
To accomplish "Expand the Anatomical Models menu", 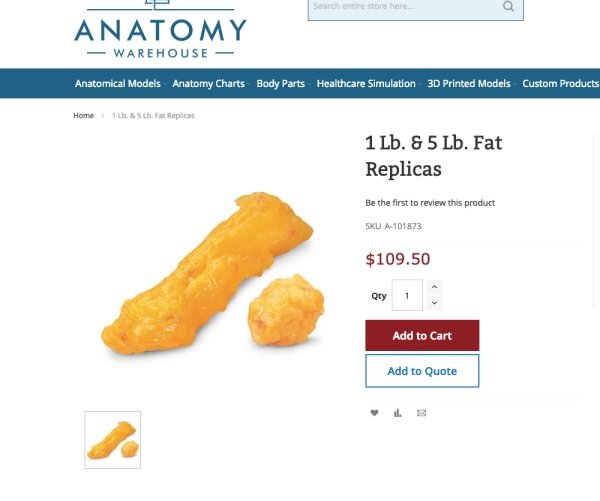I will click(118, 83).
